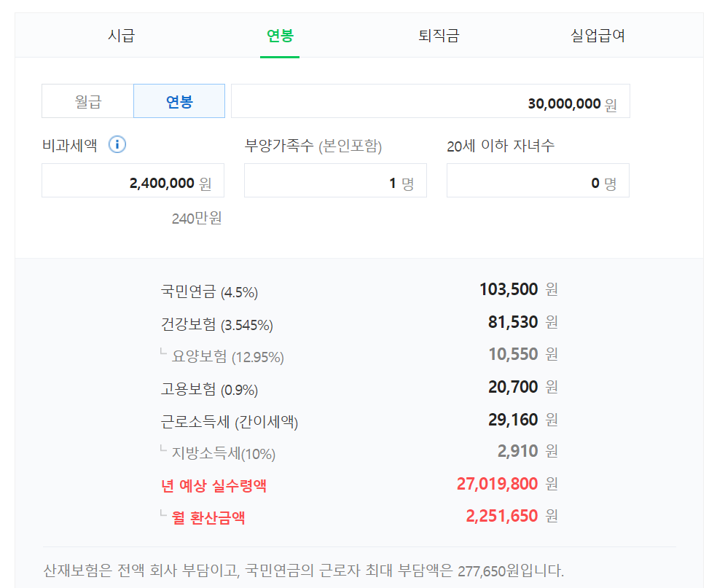Click the 건강보험 amount 81,530원
The height and width of the screenshot is (588, 717).
513,322
